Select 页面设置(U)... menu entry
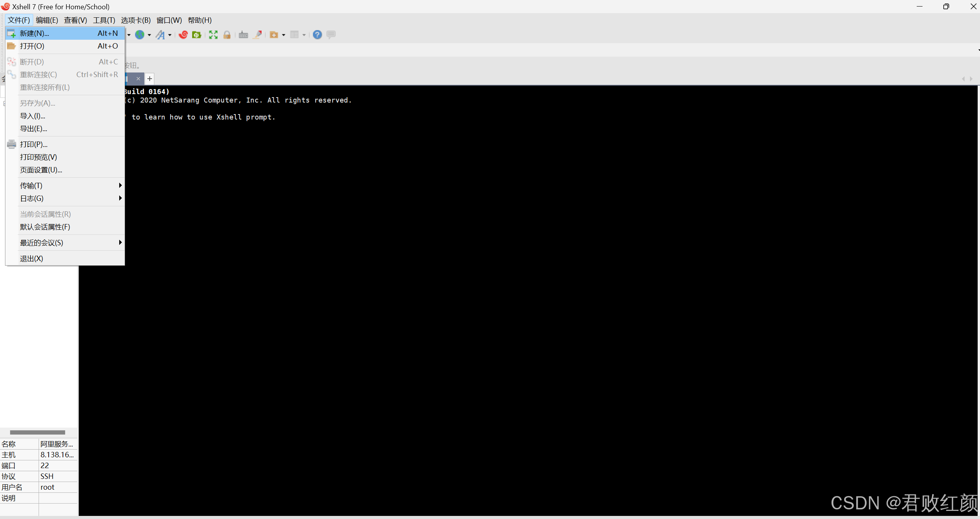 65,170
